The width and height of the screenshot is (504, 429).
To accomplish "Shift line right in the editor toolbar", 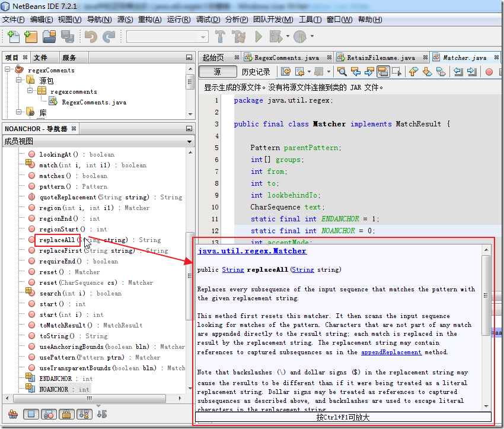I will click(472, 72).
